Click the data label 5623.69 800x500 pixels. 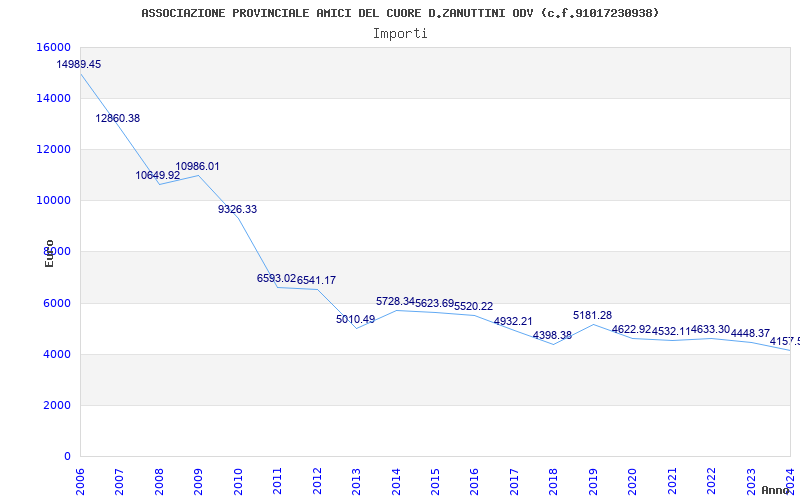click(x=435, y=303)
